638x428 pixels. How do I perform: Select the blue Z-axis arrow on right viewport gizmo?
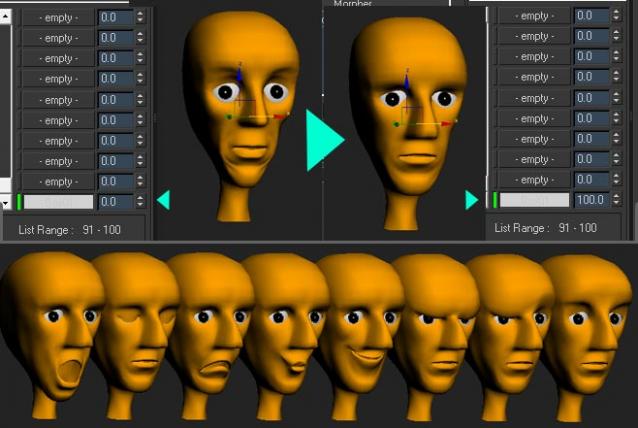(407, 81)
